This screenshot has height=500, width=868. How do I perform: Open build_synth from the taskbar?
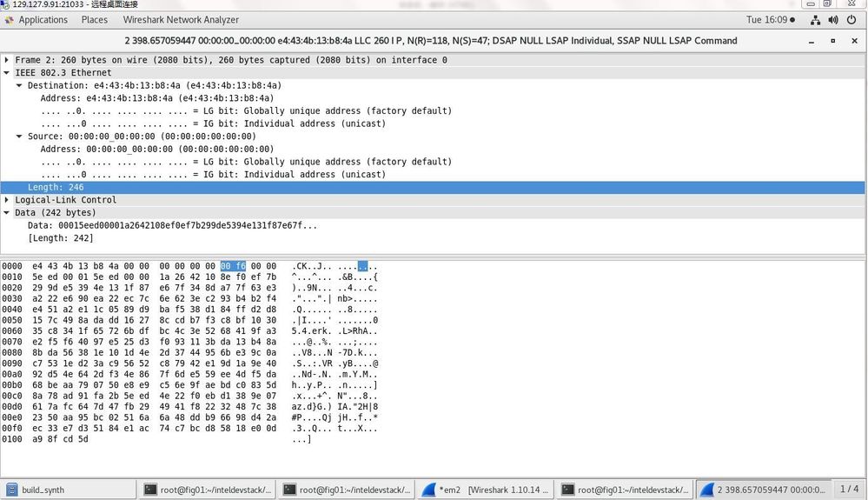click(x=70, y=490)
